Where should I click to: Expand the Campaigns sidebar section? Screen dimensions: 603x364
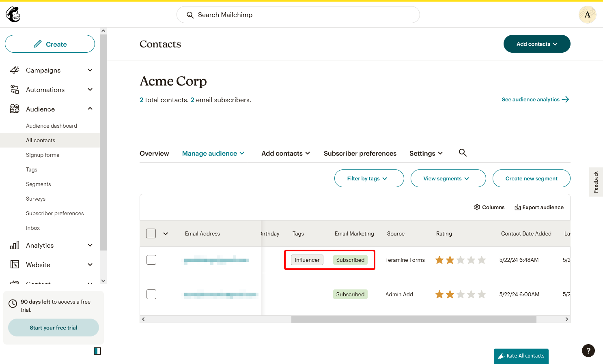[x=90, y=70]
